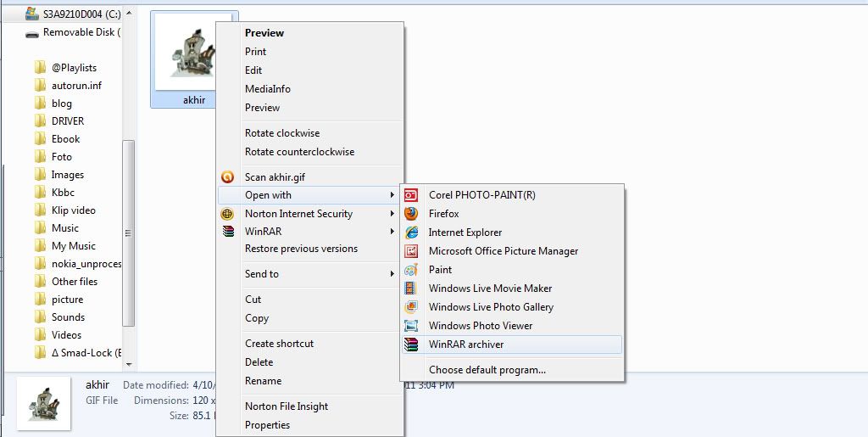Expand the WinRAR submenu arrow
This screenshot has width=868, height=437.
pos(392,232)
